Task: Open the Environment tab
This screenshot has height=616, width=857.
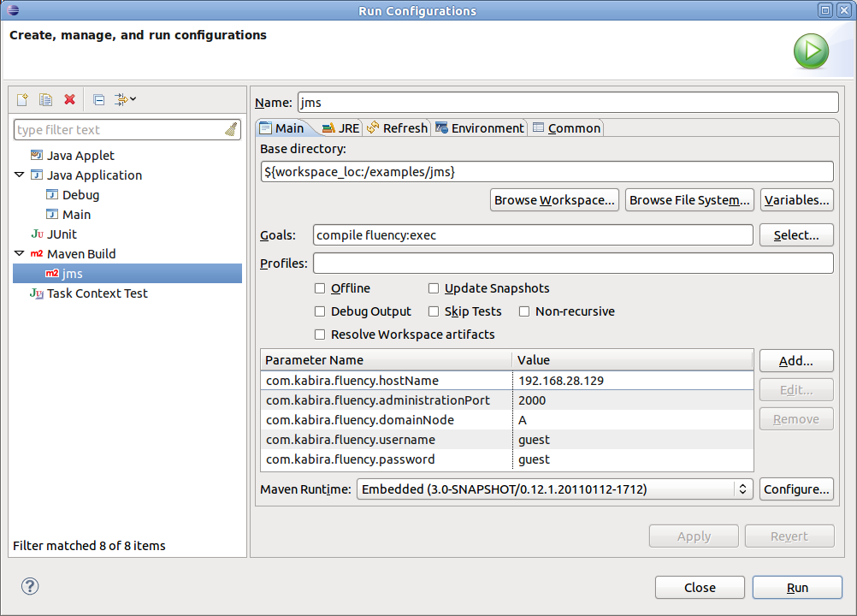Action: (x=485, y=127)
